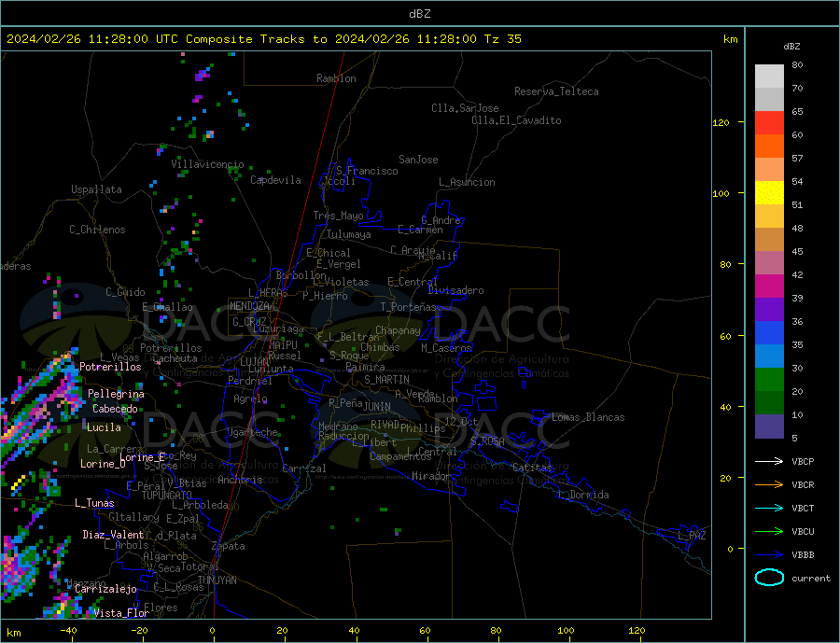Select the salmon 57 dBZ legend swatch

point(769,169)
